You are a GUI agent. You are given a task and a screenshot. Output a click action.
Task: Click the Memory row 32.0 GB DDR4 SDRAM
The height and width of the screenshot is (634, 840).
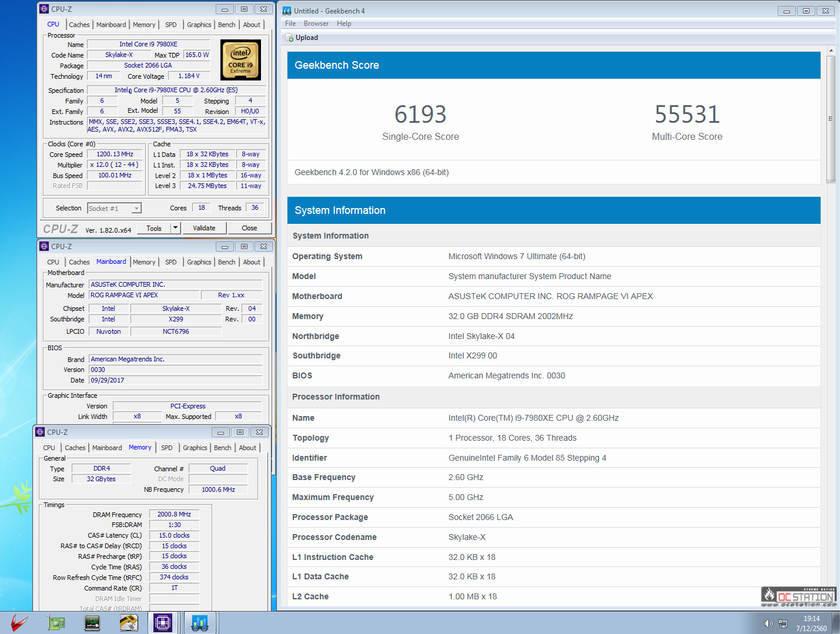point(554,316)
